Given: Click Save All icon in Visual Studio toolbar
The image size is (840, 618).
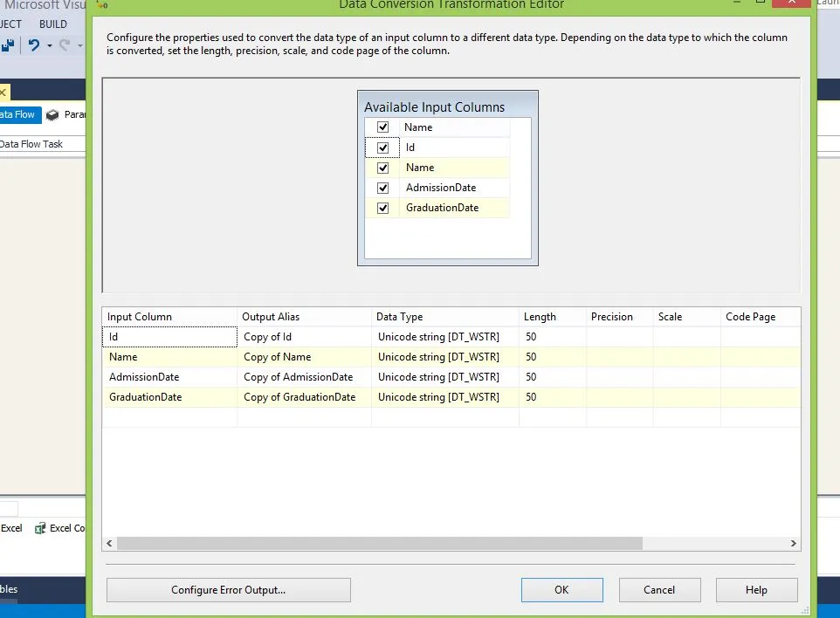Looking at the screenshot, I should [x=8, y=45].
